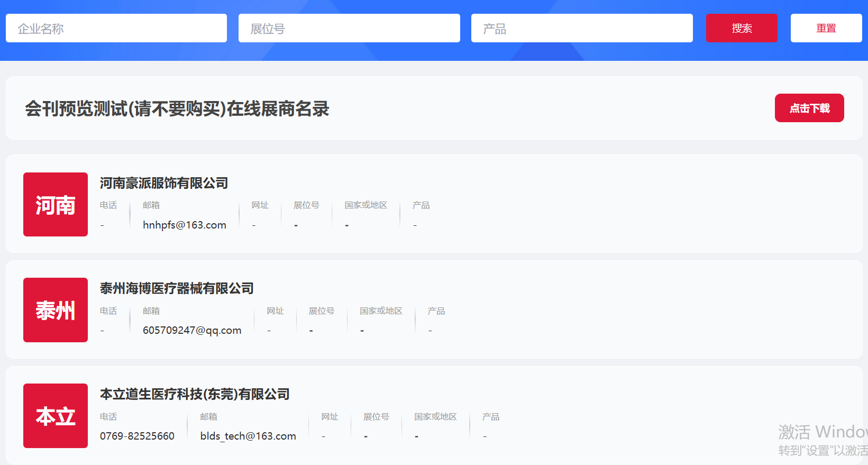Screen dimensions: 868x465
Task: Open 河南豪派服饰有限公司 company title
Action: click(x=164, y=183)
